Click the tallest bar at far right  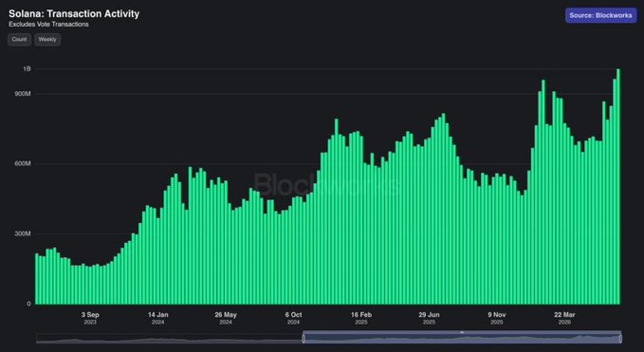pos(618,187)
